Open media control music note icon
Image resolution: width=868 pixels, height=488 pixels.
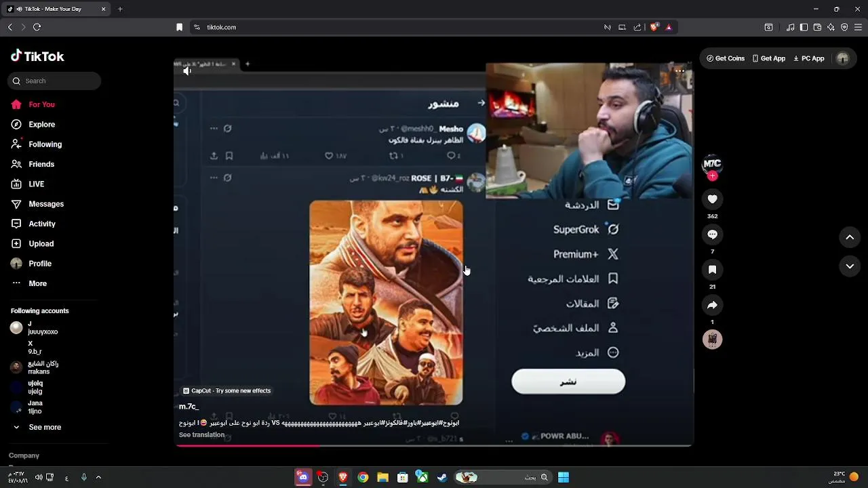coord(790,27)
